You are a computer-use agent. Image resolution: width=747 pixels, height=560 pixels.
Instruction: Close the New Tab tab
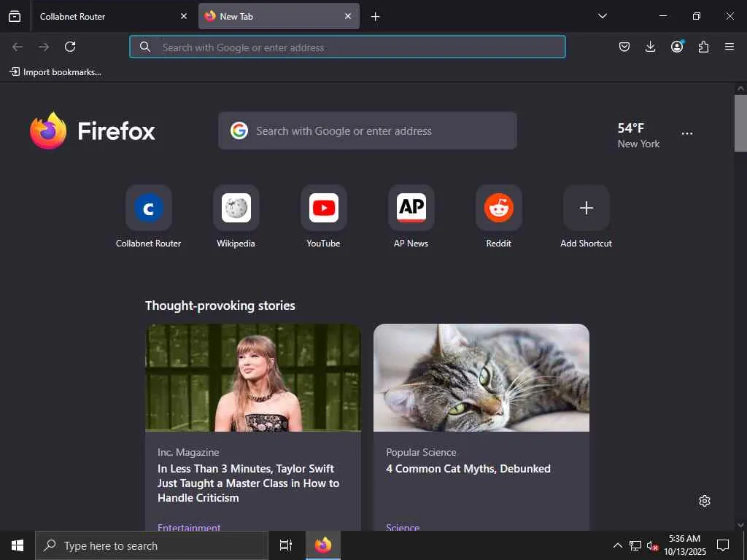348,16
